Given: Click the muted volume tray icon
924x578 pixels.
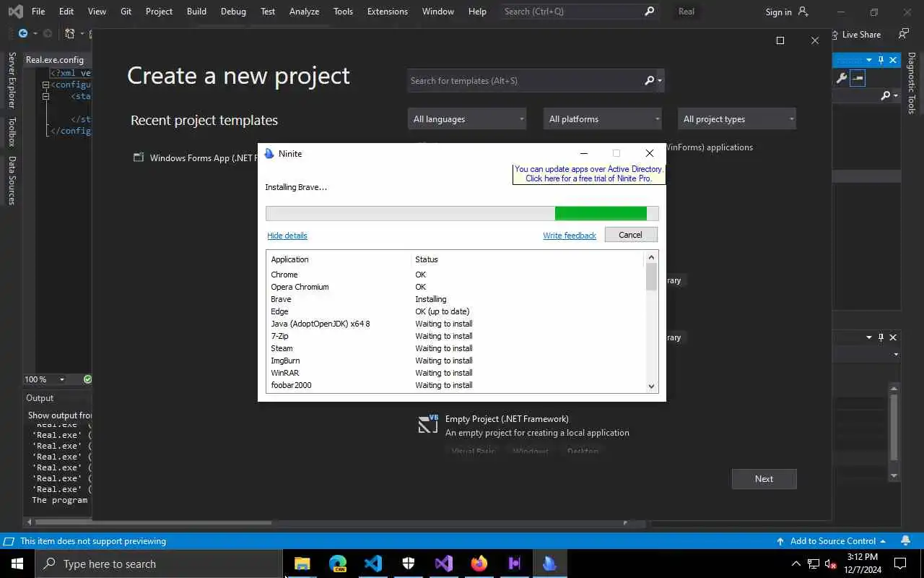Looking at the screenshot, I should [x=831, y=564].
